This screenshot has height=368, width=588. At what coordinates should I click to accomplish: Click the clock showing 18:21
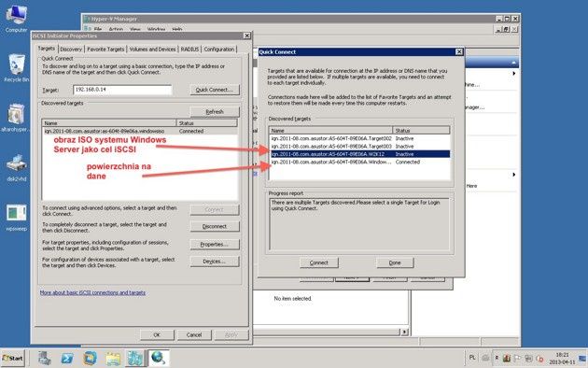[x=563, y=359]
